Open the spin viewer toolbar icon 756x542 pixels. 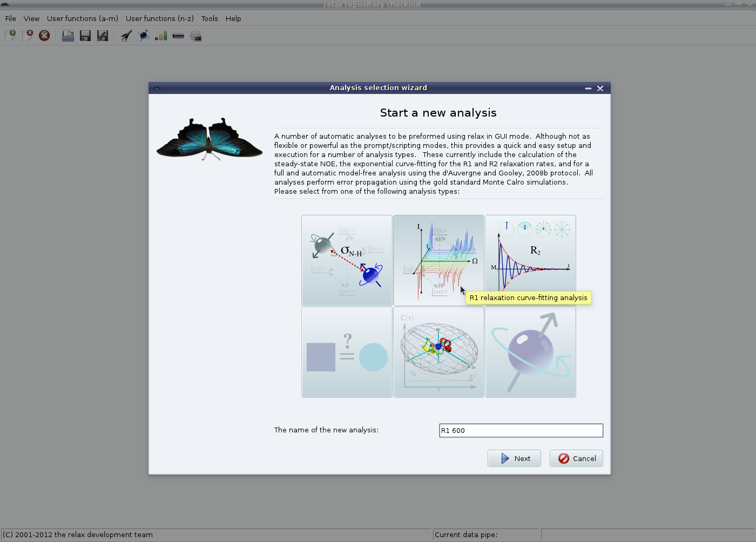[x=144, y=36]
